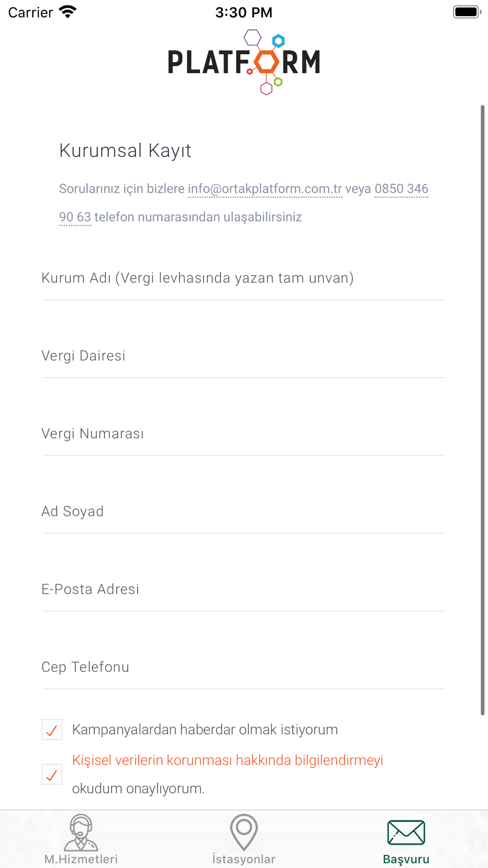Click the vertical scrollbar on right
The image size is (488, 868).
click(x=483, y=410)
